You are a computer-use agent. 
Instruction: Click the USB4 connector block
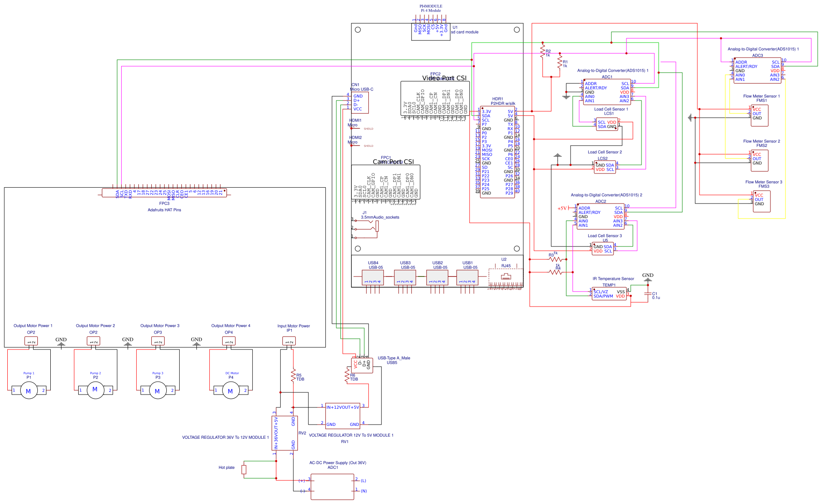coord(373,277)
